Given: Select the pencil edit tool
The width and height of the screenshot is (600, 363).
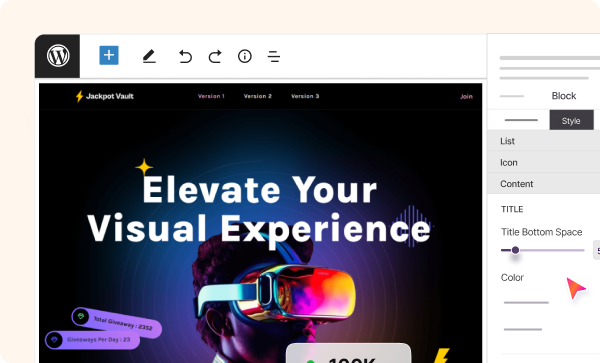Looking at the screenshot, I should [149, 56].
